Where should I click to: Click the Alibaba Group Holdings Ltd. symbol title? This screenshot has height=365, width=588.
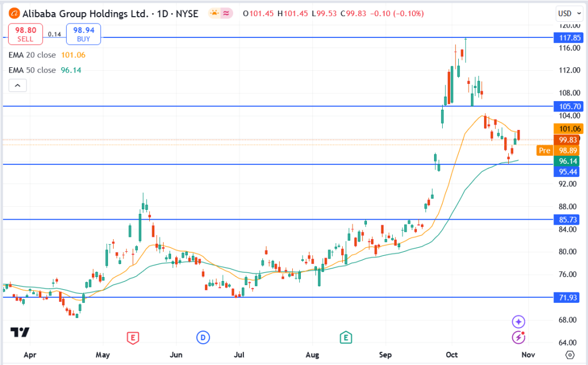point(86,14)
